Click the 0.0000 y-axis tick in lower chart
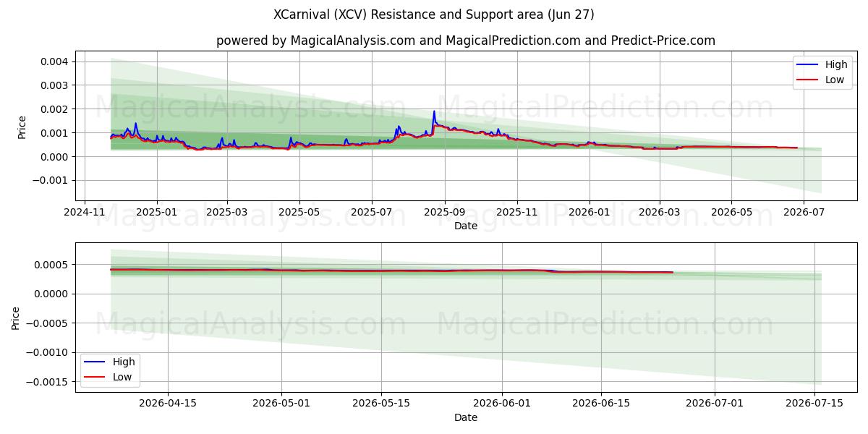 coord(52,294)
